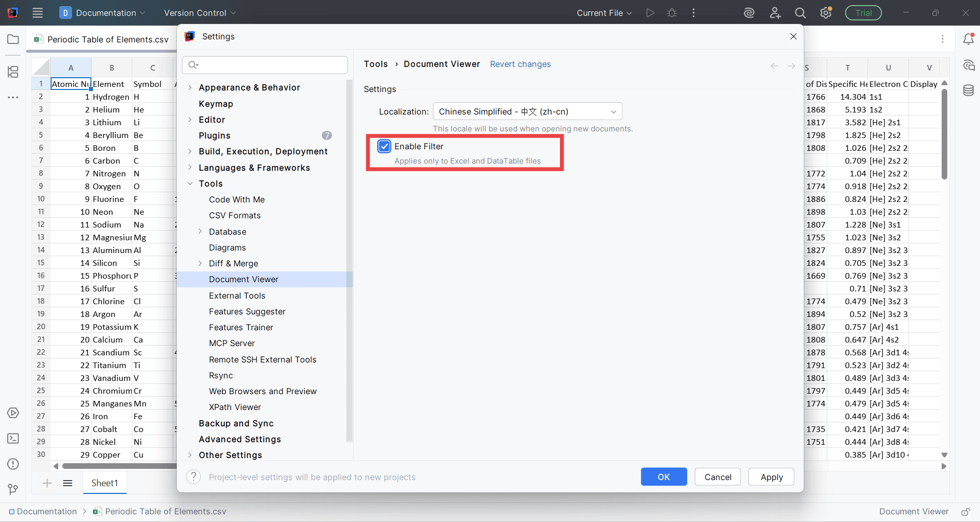
Task: Open the Documentation project dropdown
Action: (102, 13)
